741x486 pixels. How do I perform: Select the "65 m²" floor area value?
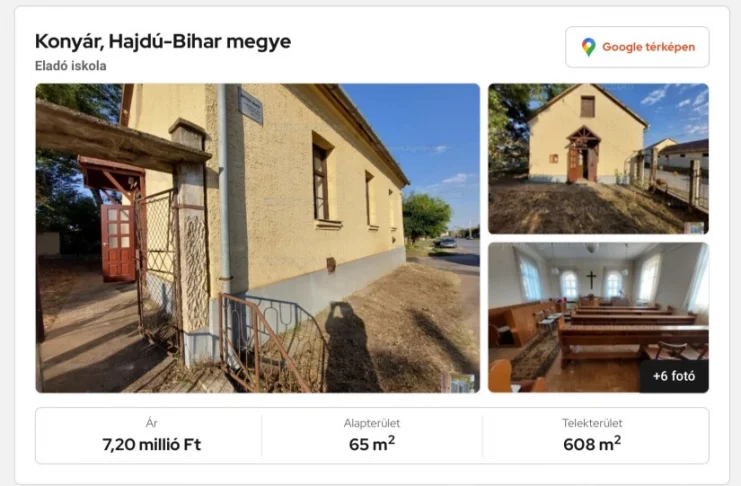(x=372, y=443)
